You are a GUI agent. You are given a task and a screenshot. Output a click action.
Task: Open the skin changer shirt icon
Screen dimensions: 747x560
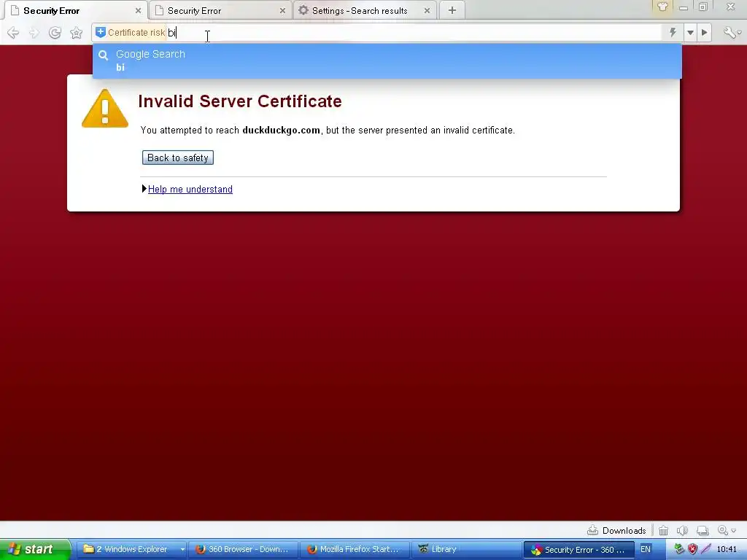(662, 7)
